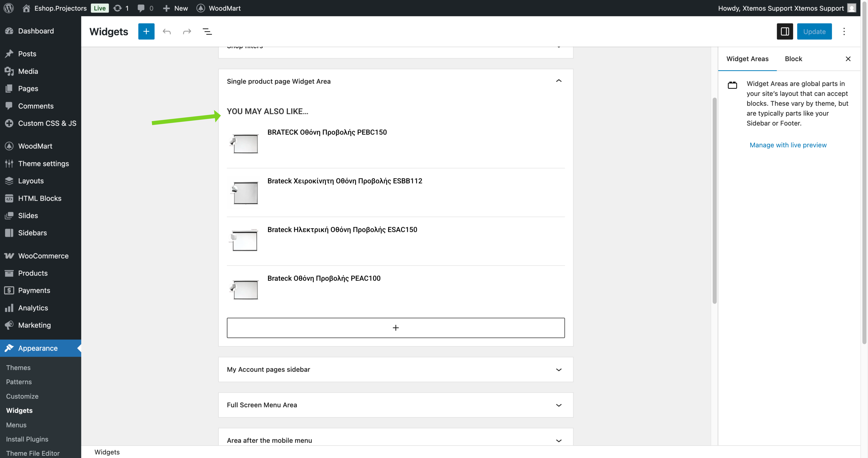Viewport: 868px width, 458px height.
Task: Close the settings sidebar
Action: [848, 59]
